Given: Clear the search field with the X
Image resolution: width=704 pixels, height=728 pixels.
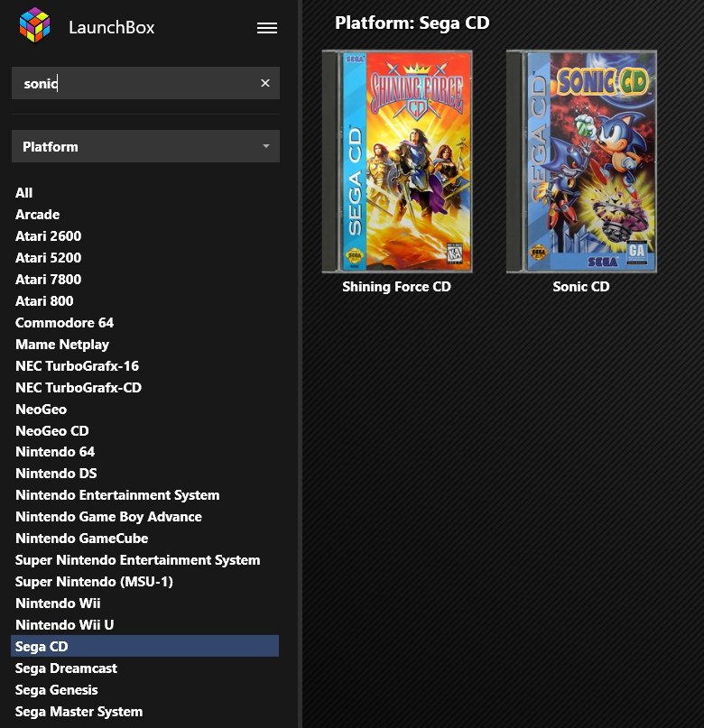Looking at the screenshot, I should (x=265, y=83).
